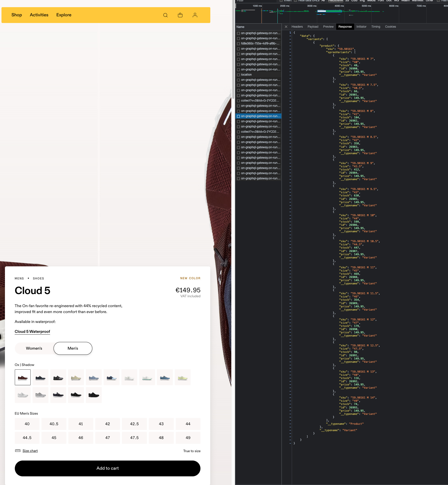Click the €149.95 price text
The height and width of the screenshot is (485, 448).
[188, 290]
